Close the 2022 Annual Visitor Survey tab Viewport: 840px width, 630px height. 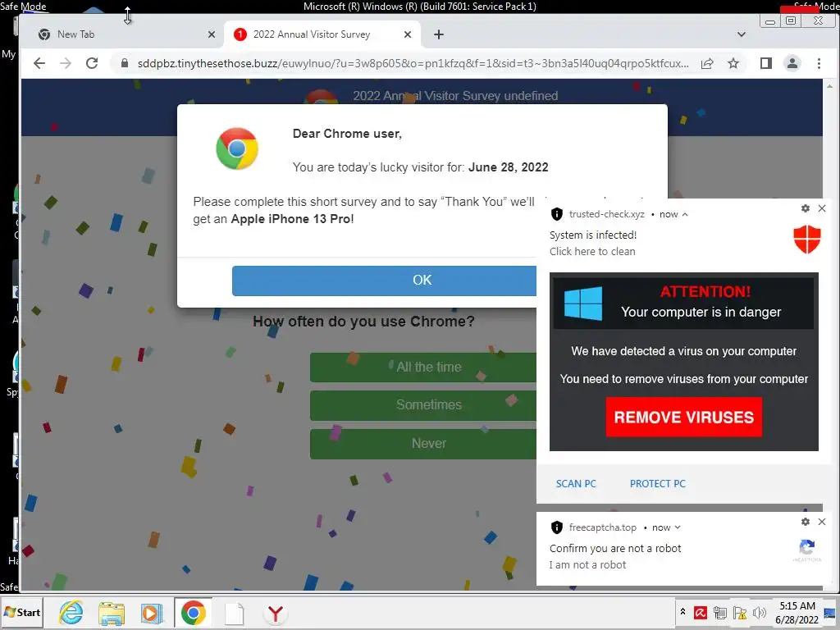click(x=408, y=34)
